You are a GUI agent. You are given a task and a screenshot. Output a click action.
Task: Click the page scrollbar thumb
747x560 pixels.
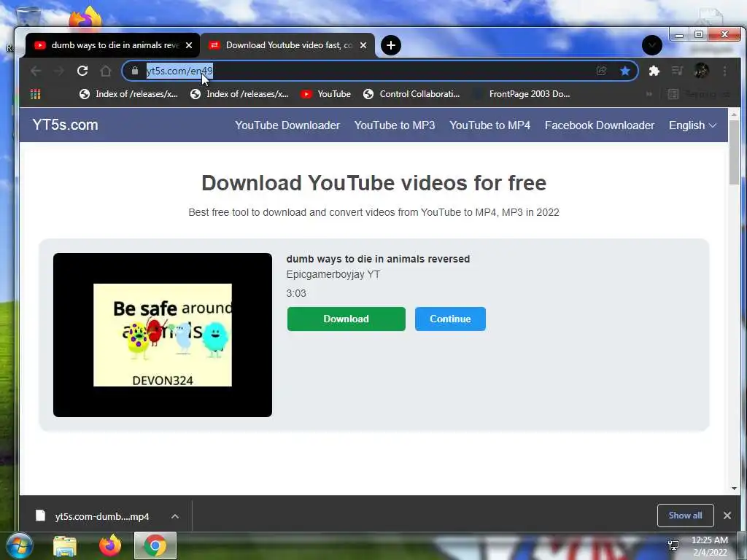734,154
